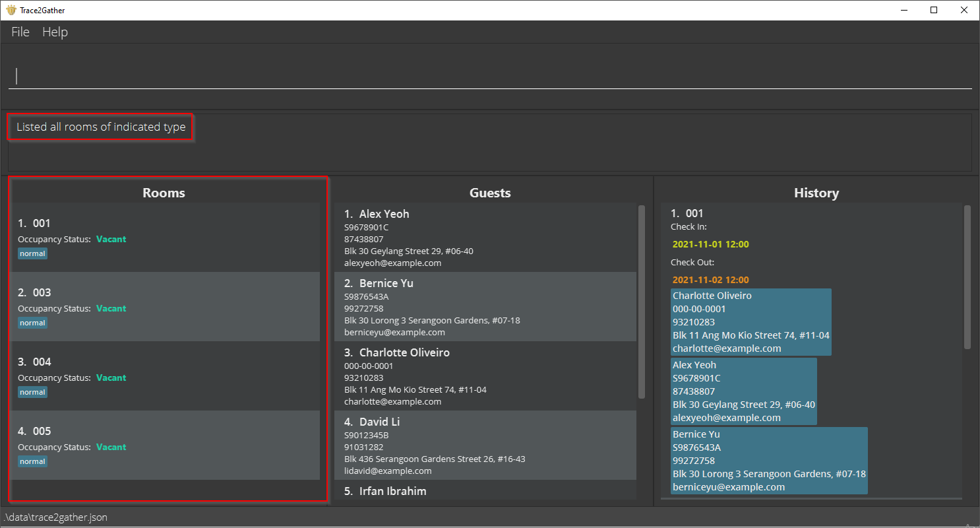Select guest Bernice Yu in Guests list
The height and width of the screenshot is (528, 980).
(x=485, y=307)
